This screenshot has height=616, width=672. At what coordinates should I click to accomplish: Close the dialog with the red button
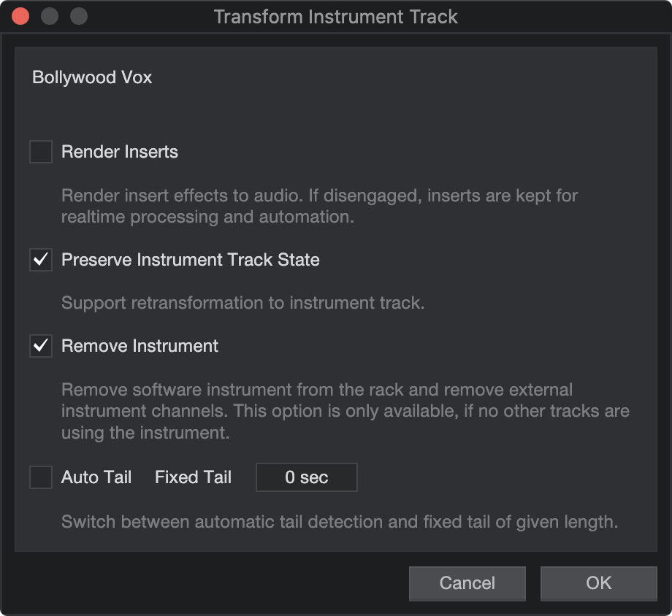click(20, 17)
